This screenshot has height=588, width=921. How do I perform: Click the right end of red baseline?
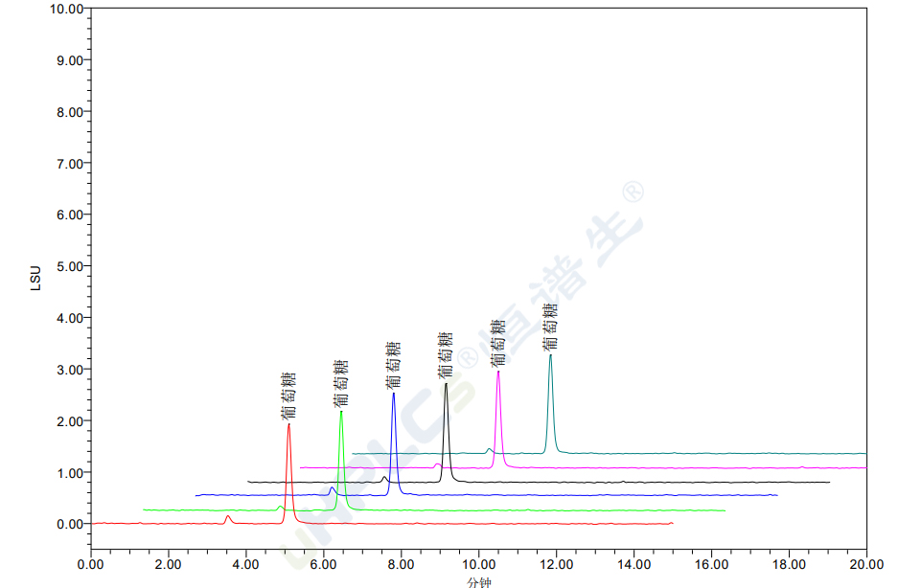(x=672, y=523)
